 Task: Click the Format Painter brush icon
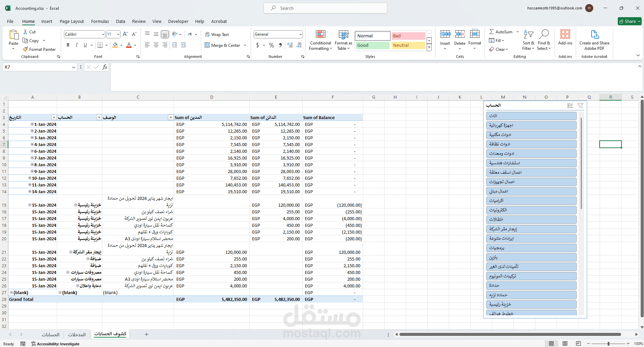[25, 49]
